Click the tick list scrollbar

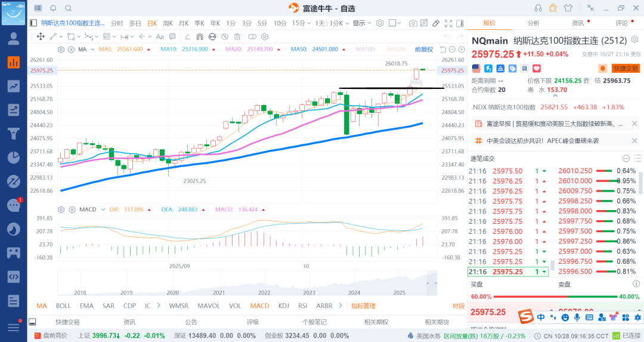point(552,266)
